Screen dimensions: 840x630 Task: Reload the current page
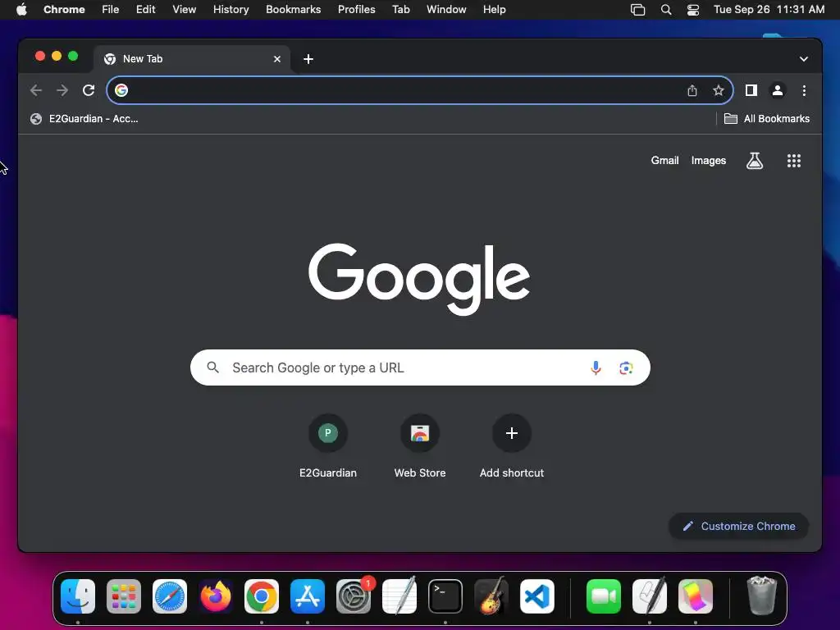pyautogui.click(x=89, y=90)
